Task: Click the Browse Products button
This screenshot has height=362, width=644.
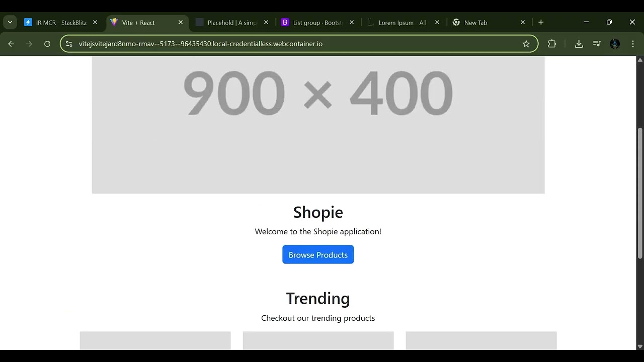Action: click(318, 255)
